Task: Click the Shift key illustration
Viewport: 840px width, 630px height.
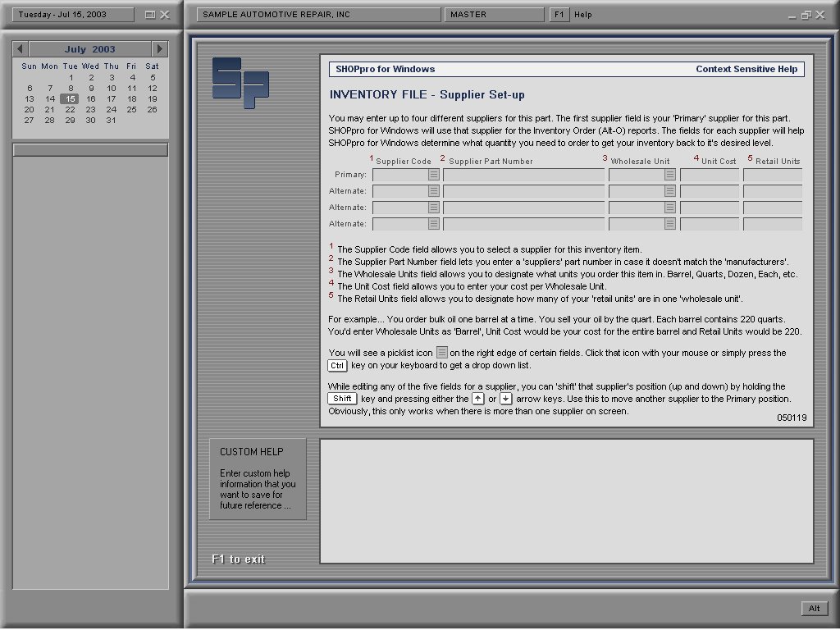Action: [342, 399]
